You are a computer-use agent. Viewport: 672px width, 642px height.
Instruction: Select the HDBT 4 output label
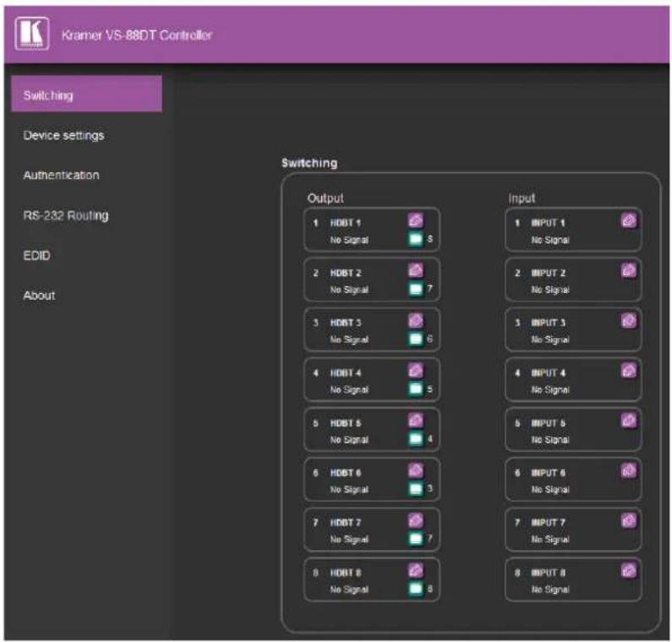(346, 373)
